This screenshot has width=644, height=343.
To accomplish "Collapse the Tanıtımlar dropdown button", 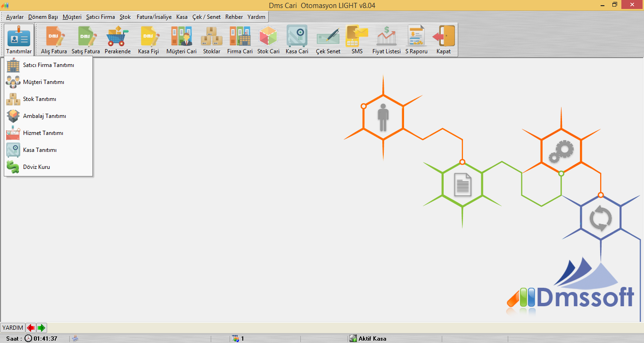I will coord(19,40).
